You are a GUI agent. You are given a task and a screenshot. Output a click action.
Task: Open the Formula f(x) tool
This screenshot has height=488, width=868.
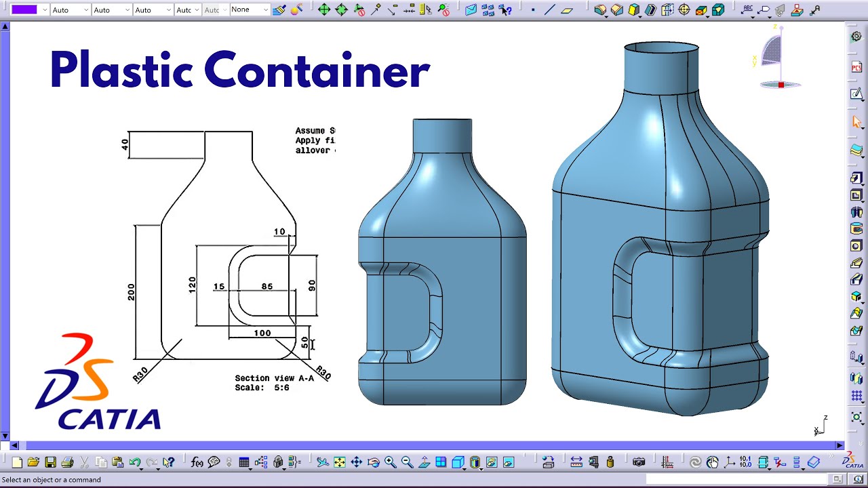pyautogui.click(x=197, y=462)
